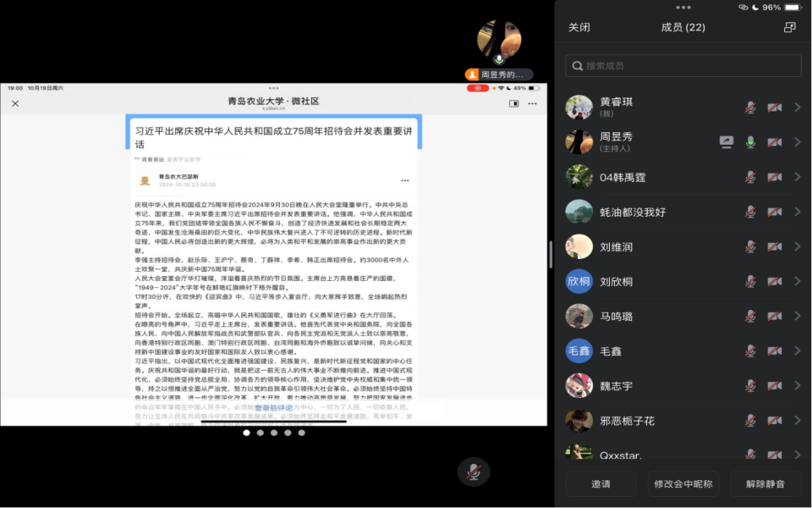
Task: Toggle 周昱秀's active green microphone
Action: (x=750, y=142)
